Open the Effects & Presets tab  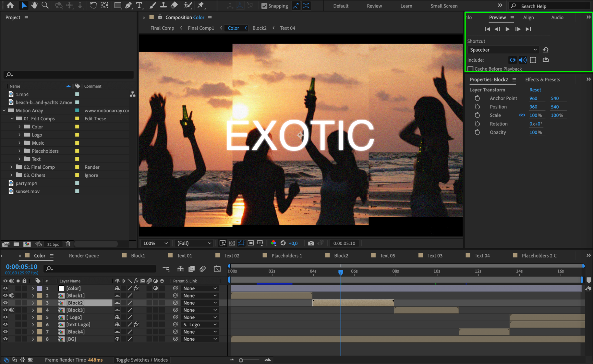click(542, 79)
